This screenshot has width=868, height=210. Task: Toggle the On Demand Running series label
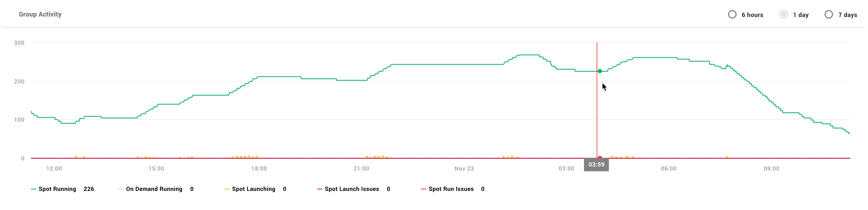click(154, 189)
